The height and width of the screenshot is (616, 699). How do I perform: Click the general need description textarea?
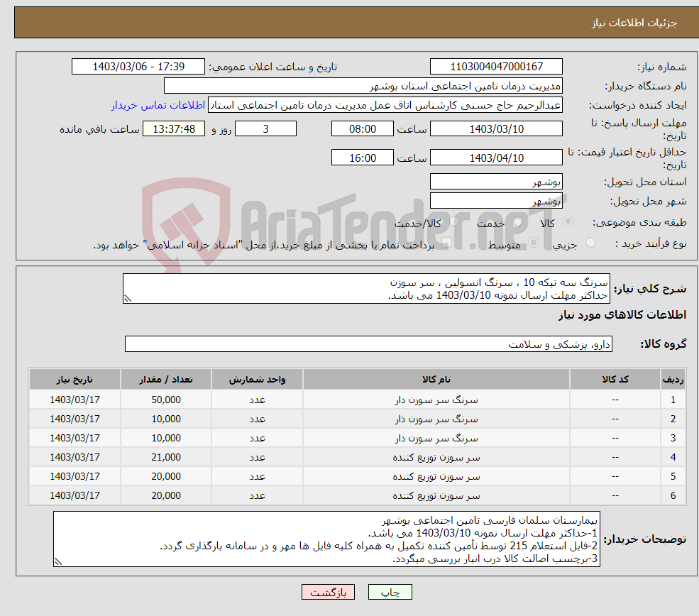366,289
